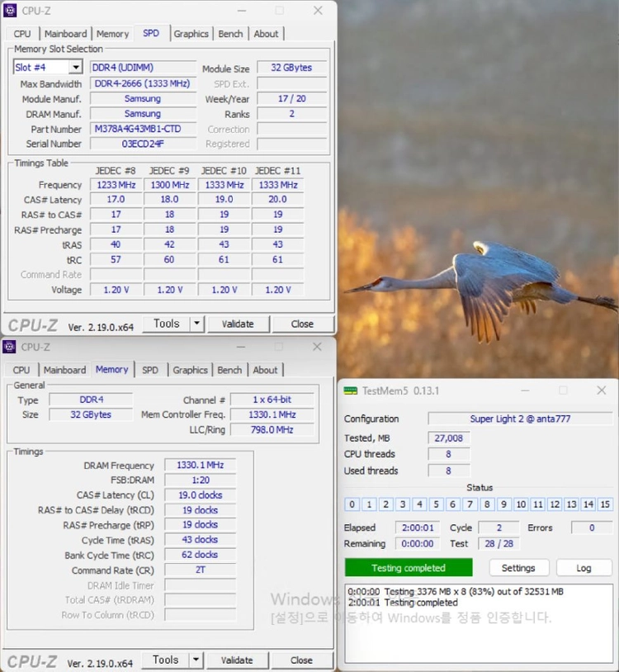The height and width of the screenshot is (672, 619).
Task: Click thread status box 15 in TestMem5
Action: [605, 504]
